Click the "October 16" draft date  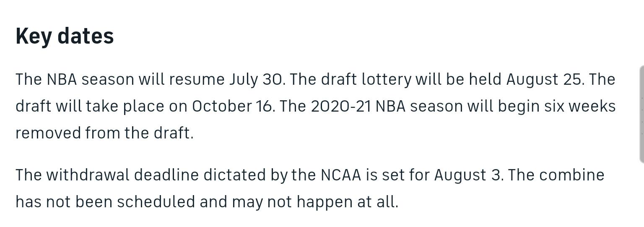click(232, 106)
